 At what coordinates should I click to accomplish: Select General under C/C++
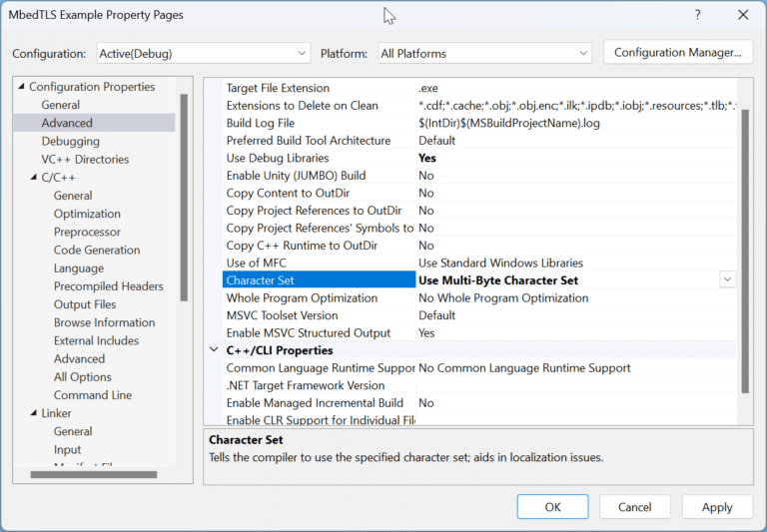(73, 196)
